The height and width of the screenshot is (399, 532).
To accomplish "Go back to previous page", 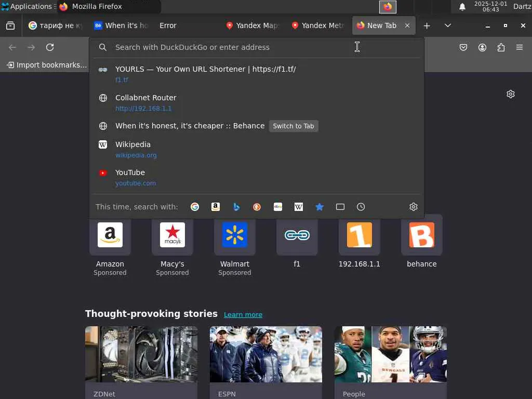I will (x=12, y=47).
